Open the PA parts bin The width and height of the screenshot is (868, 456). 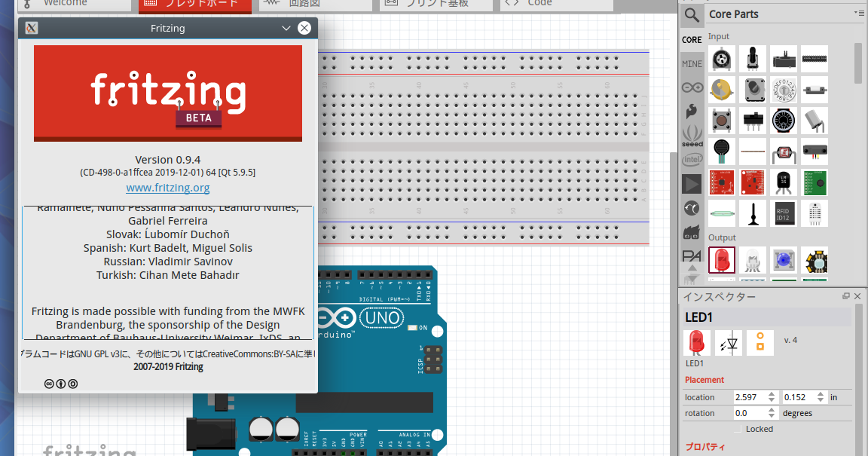coord(692,256)
